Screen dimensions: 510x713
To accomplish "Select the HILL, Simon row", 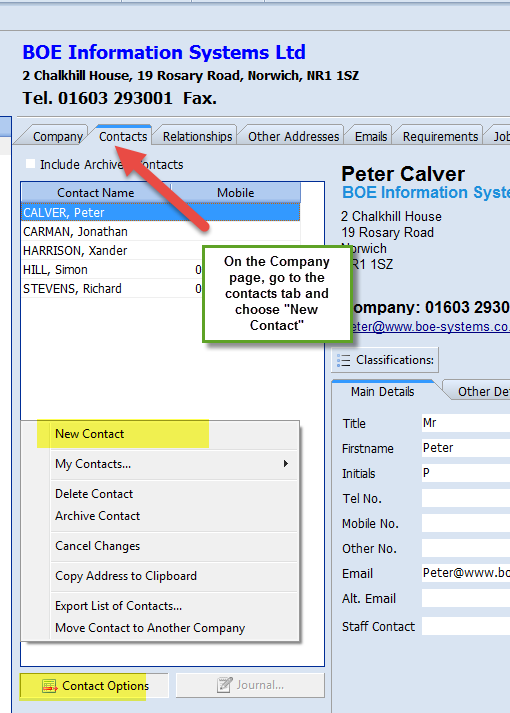I will 112,270.
